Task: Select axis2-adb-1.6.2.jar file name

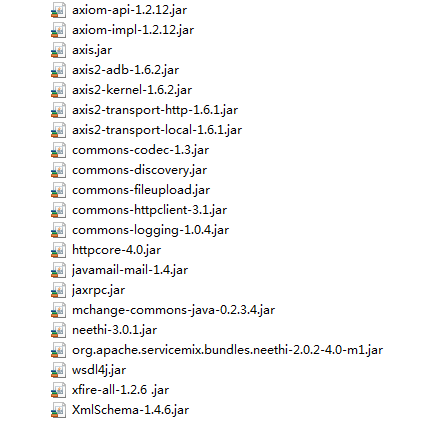Action: tap(125, 70)
